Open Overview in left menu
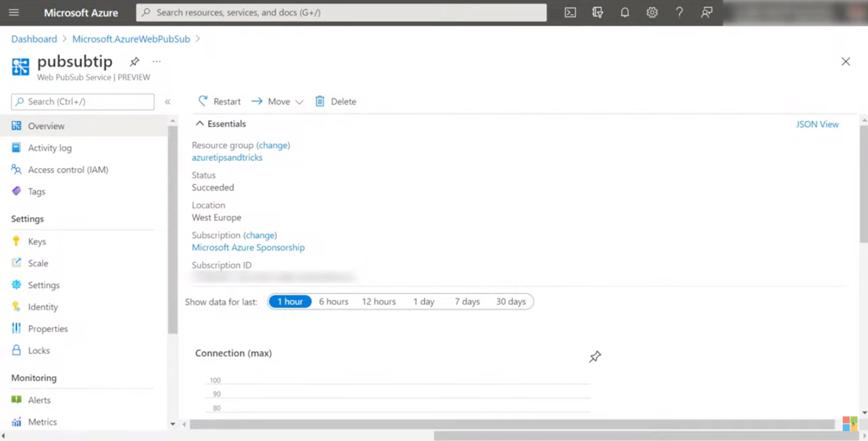Viewport: 868px width, 441px height. coord(84,126)
